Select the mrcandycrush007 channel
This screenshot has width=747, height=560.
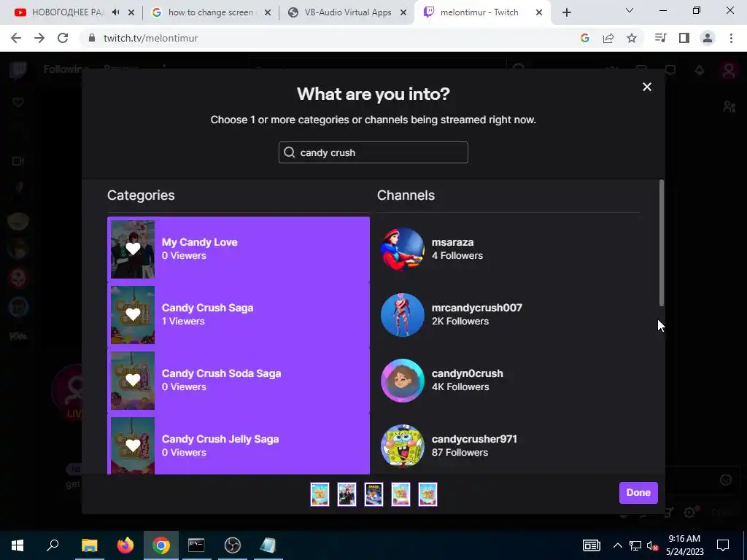pos(508,315)
